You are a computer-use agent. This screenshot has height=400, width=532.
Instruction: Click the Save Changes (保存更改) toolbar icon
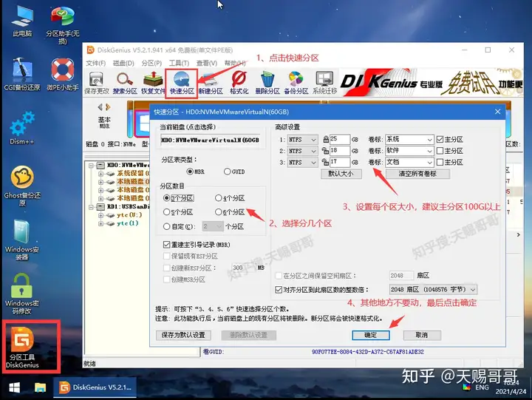pyautogui.click(x=96, y=83)
